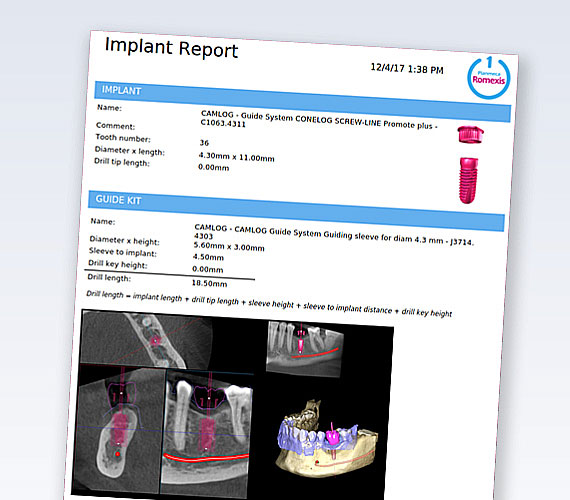The width and height of the screenshot is (570, 500).
Task: Click the "Diameter x height:" label
Action: click(124, 240)
